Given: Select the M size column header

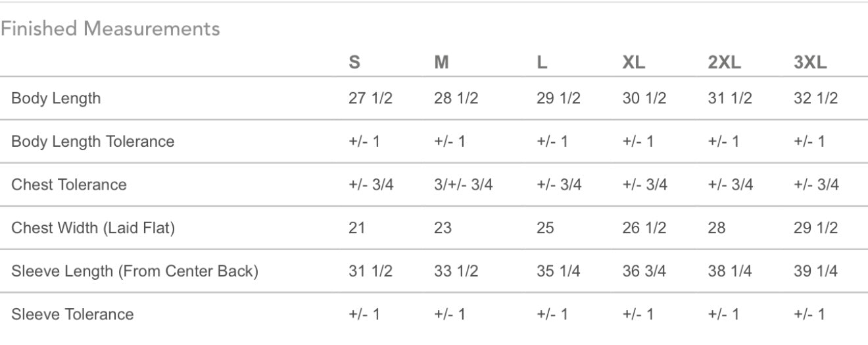Looking at the screenshot, I should 441,63.
